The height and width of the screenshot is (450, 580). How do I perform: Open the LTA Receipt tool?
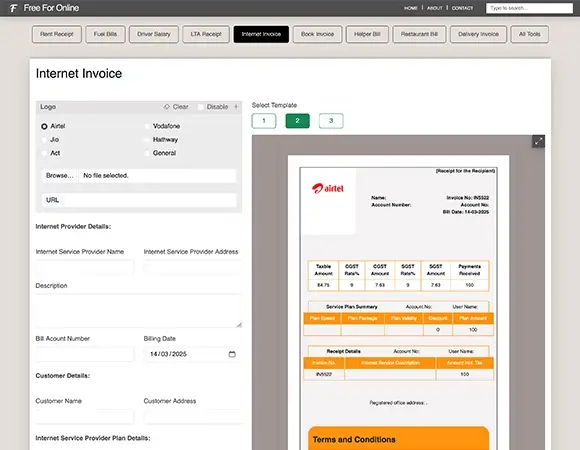(206, 34)
